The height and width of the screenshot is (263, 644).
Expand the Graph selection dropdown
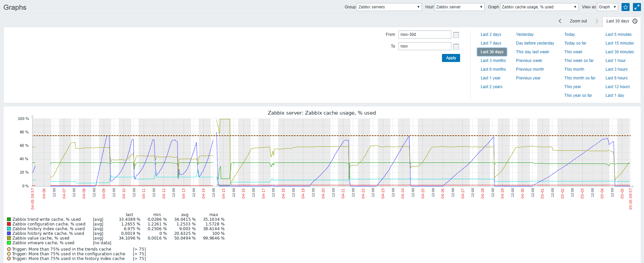(x=539, y=7)
